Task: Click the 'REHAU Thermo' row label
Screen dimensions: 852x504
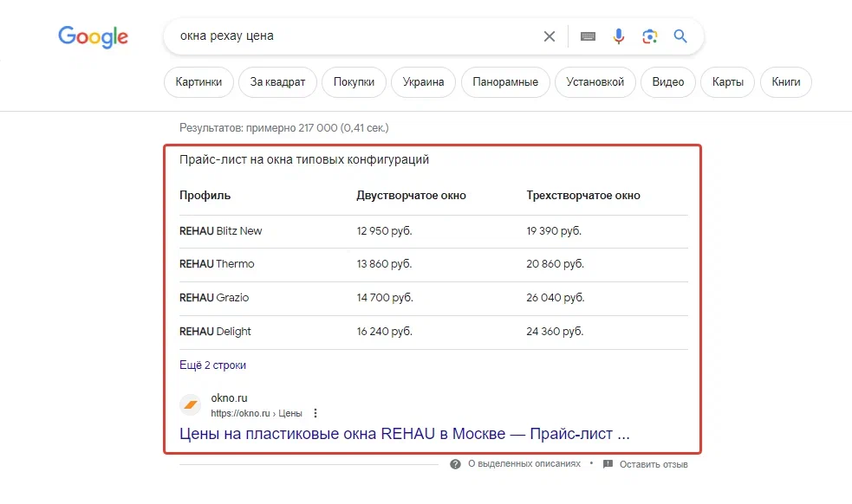Action: click(x=217, y=264)
